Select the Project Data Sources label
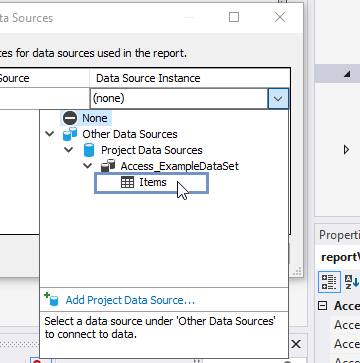 [x=152, y=150]
